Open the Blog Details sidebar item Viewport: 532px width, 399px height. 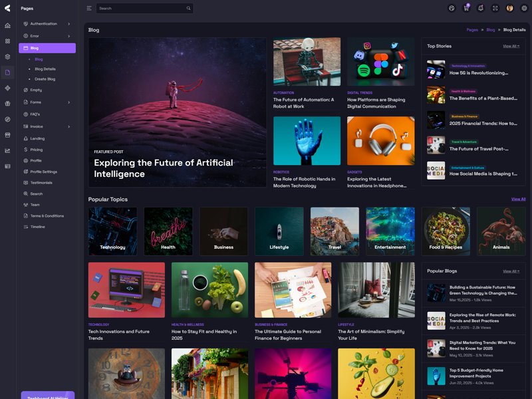pyautogui.click(x=45, y=69)
